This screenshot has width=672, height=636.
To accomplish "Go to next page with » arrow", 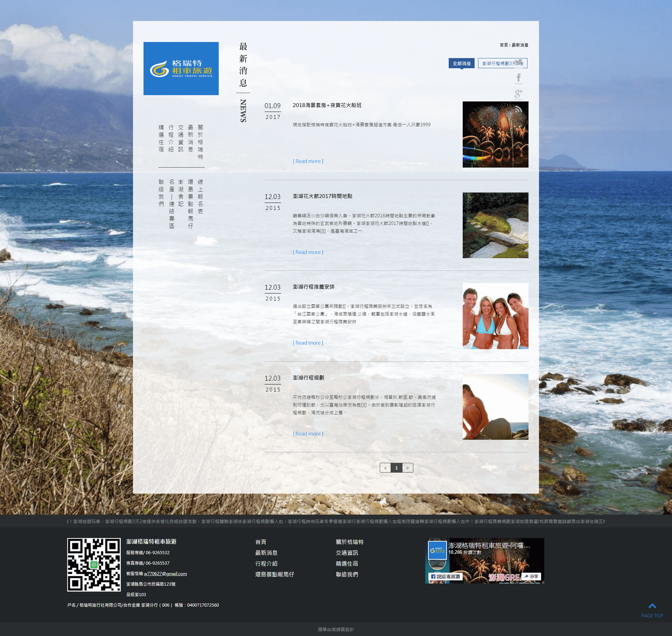I will (x=408, y=468).
